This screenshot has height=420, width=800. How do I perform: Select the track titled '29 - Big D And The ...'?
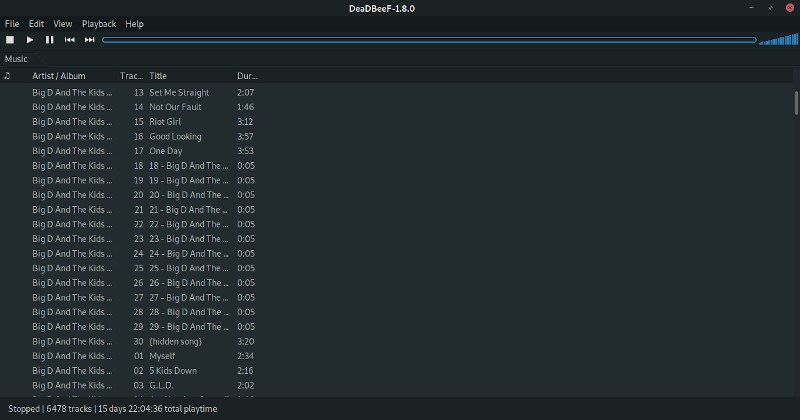(x=189, y=327)
